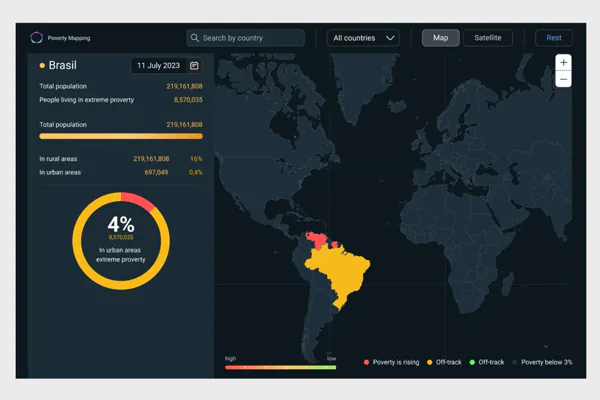Select Brazil on the map
This screenshot has height=400, width=600.
(341, 272)
